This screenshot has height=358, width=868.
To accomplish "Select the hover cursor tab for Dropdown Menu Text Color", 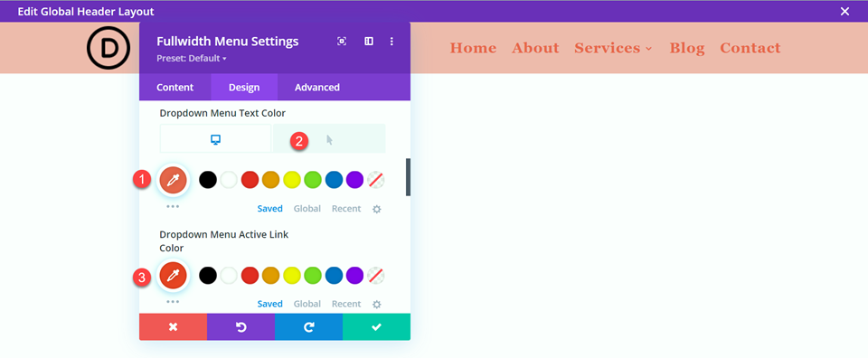I will pos(329,139).
